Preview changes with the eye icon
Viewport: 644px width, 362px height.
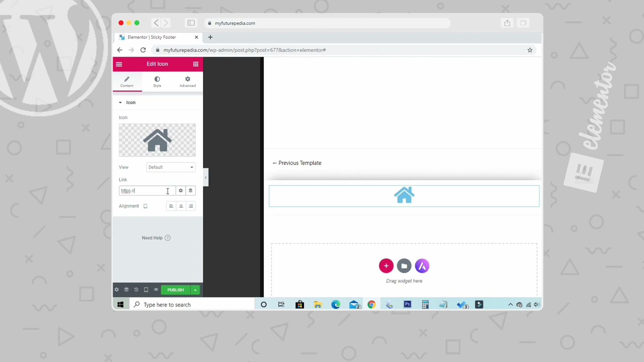(x=156, y=290)
